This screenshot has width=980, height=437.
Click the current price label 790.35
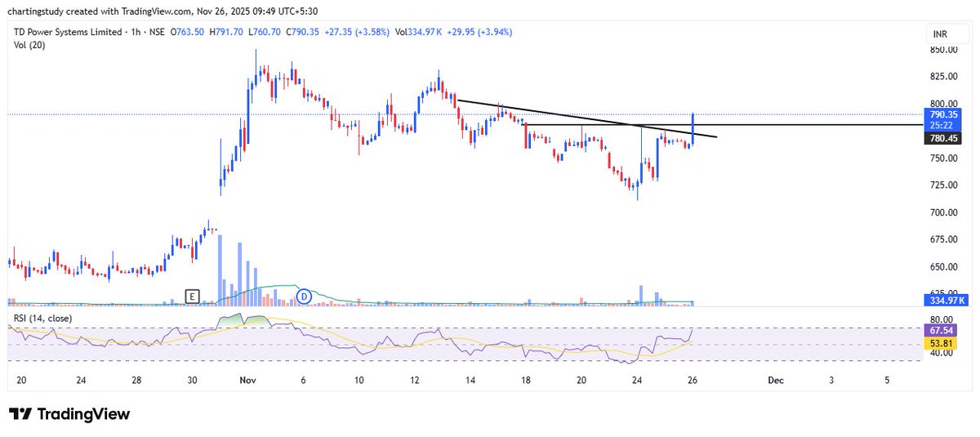click(944, 115)
